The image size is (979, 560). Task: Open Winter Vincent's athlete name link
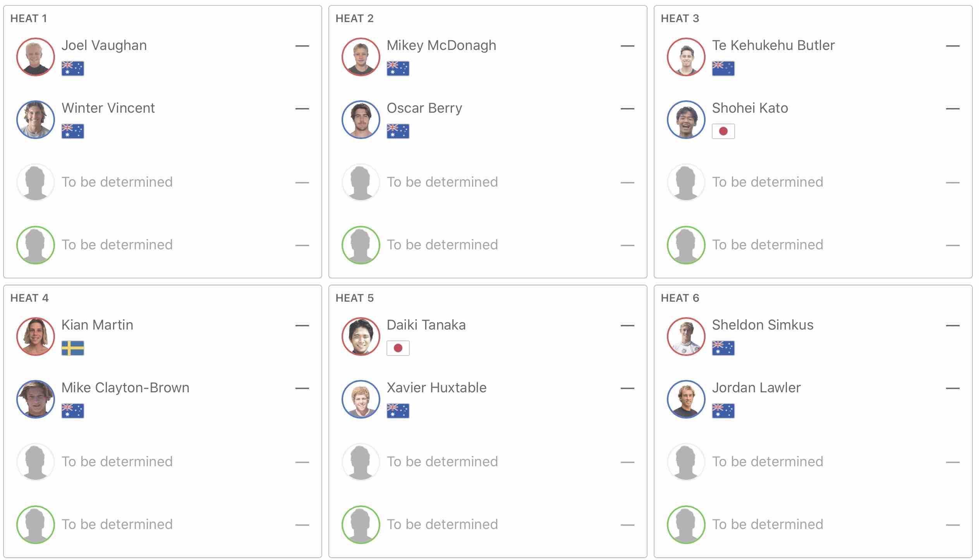tap(108, 108)
